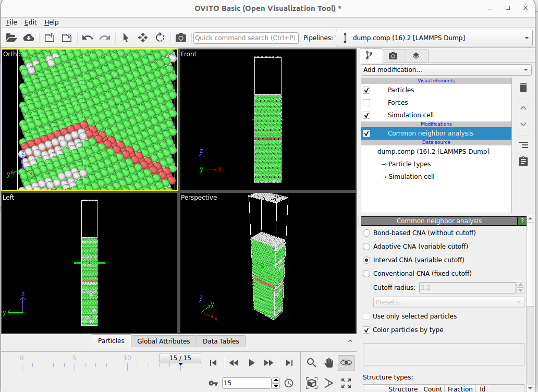The image size is (538, 392).
Task: Switch to the Particles inspector tab
Action: tap(111, 341)
